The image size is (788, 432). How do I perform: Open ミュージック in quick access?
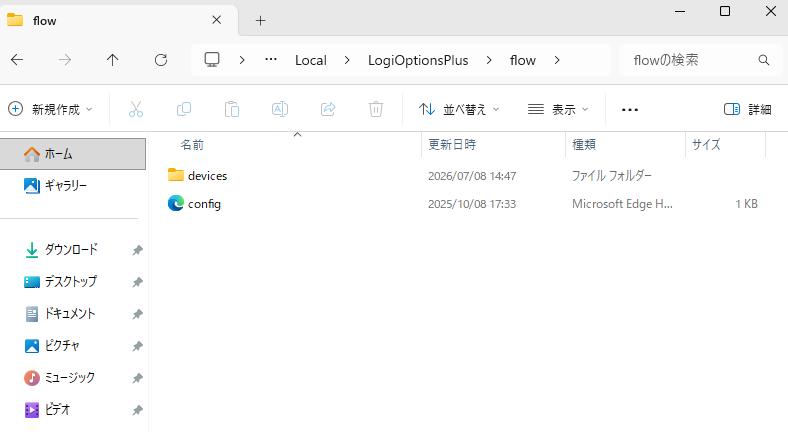(59, 378)
